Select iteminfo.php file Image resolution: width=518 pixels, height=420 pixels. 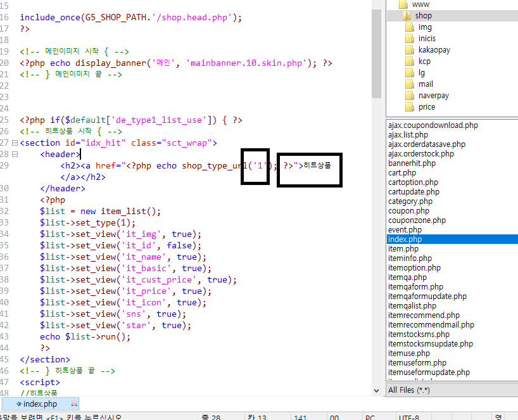click(410, 258)
